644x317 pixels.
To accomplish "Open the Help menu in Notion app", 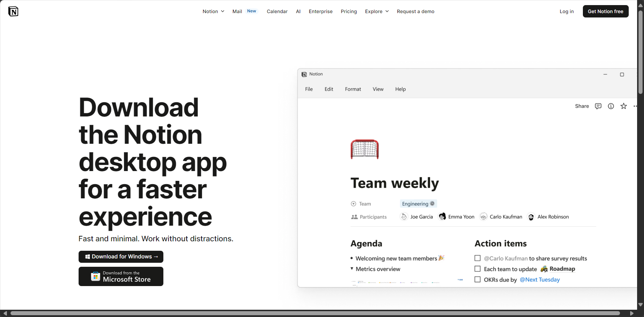I will point(401,89).
